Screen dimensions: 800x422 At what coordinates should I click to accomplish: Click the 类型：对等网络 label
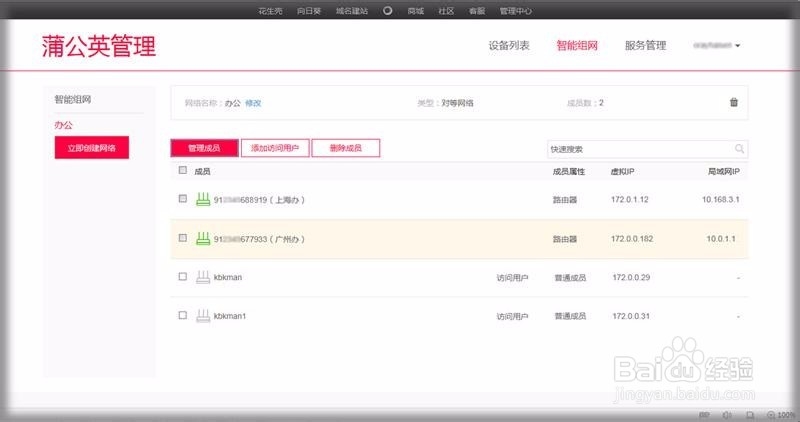pos(445,103)
